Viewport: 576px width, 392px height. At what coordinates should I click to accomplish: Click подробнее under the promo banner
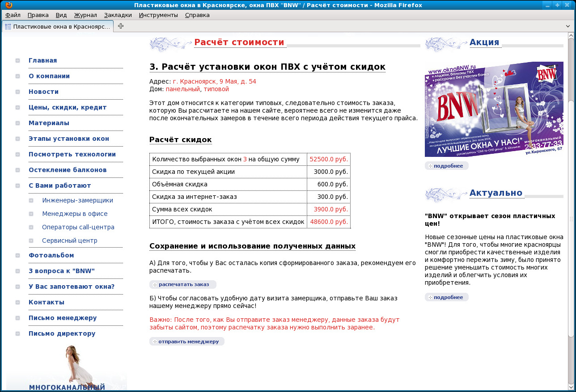pos(446,166)
